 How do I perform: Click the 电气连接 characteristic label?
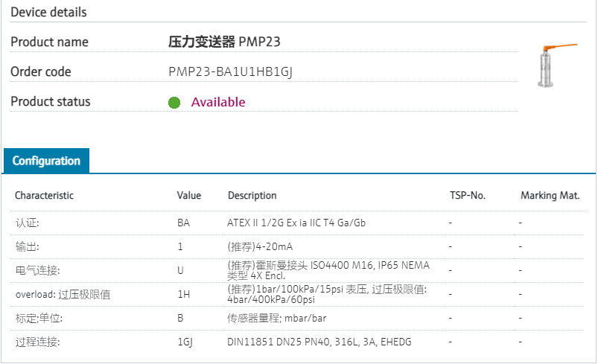pos(37,270)
